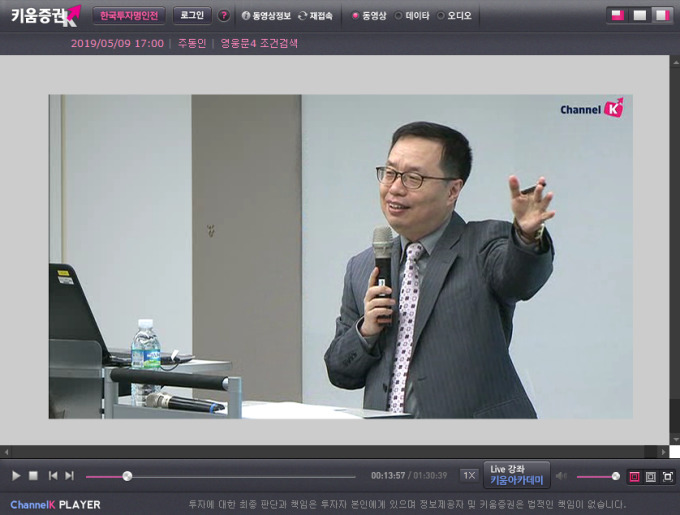Enter fullscreen mode from the player bar
This screenshot has height=515, width=680.
[x=668, y=476]
